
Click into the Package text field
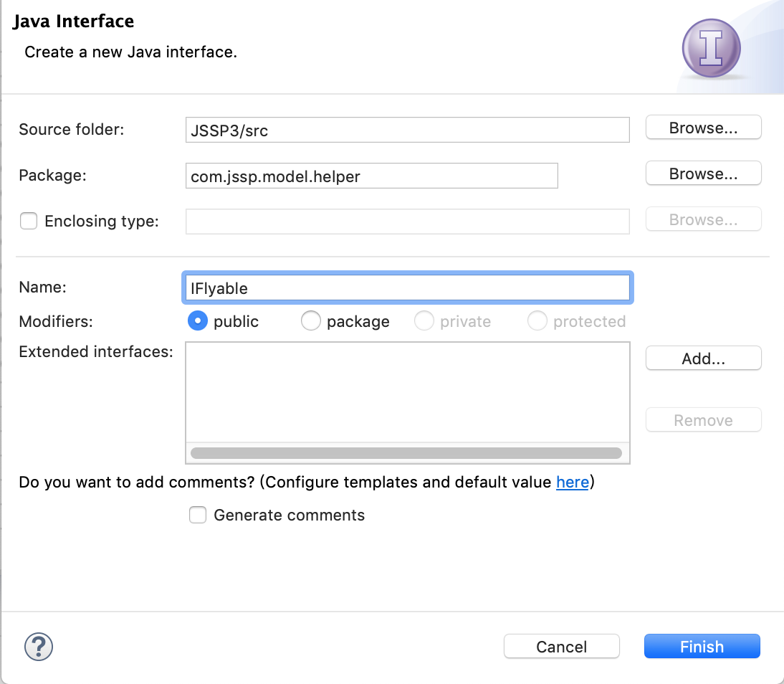(371, 176)
